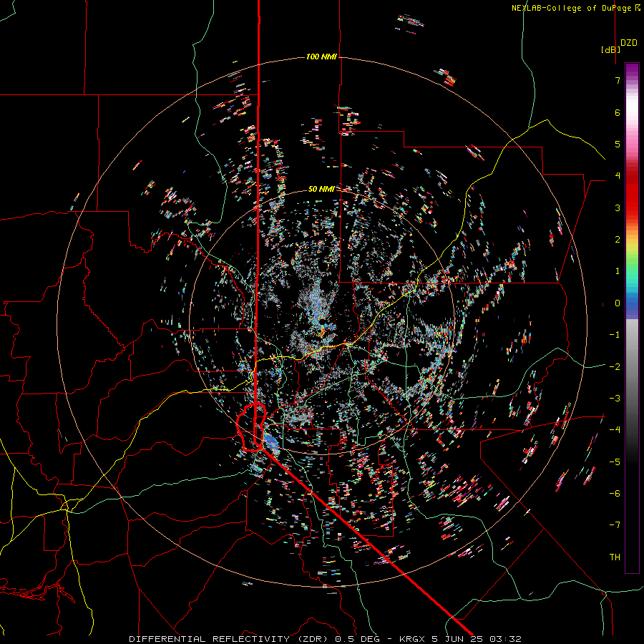Click the -6 value on the color scale
Screen dimensions: 644x644
[x=615, y=493]
